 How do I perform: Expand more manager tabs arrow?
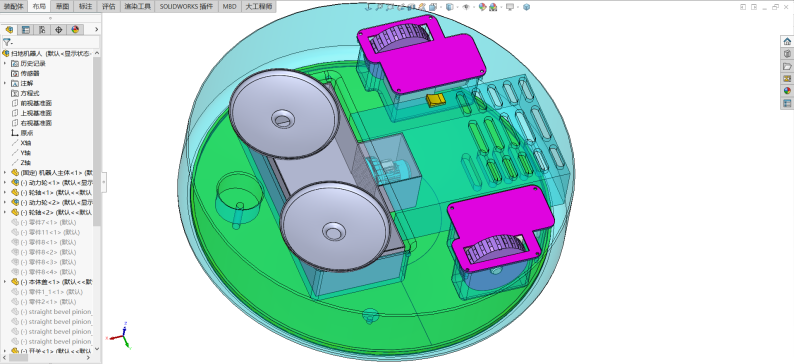[x=96, y=29]
